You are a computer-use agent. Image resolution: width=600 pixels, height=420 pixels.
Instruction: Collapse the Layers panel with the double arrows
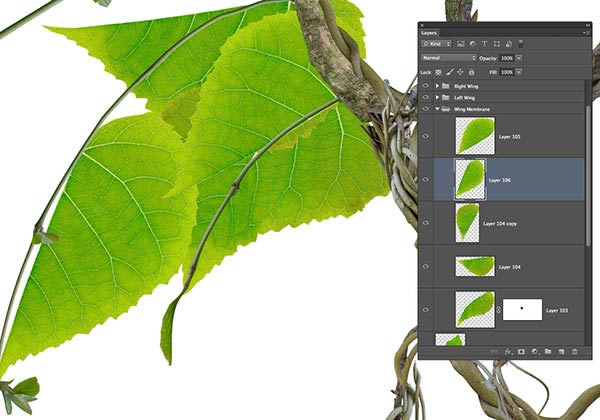coord(588,25)
